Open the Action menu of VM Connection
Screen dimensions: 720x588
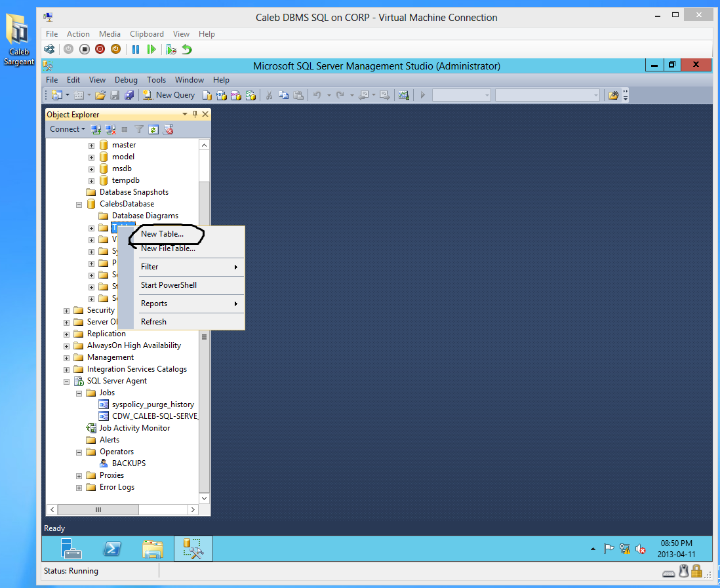pyautogui.click(x=78, y=34)
